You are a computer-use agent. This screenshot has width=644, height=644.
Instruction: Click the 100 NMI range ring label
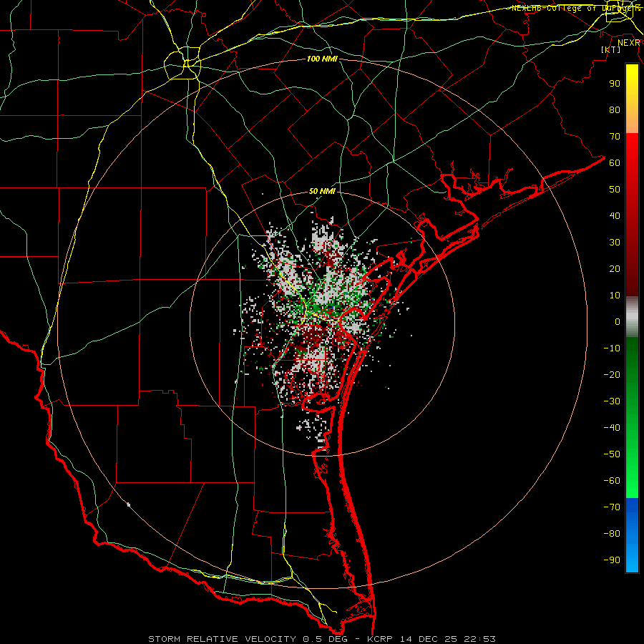[322, 59]
